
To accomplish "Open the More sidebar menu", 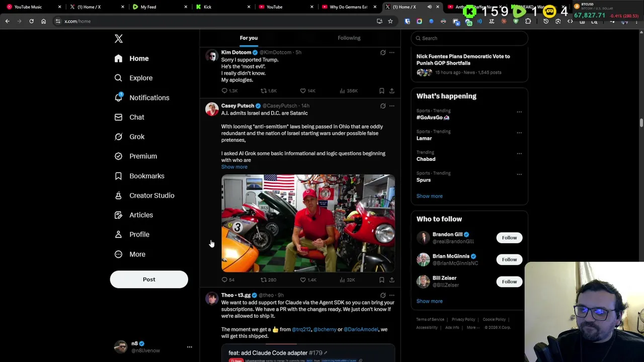I will 130,254.
